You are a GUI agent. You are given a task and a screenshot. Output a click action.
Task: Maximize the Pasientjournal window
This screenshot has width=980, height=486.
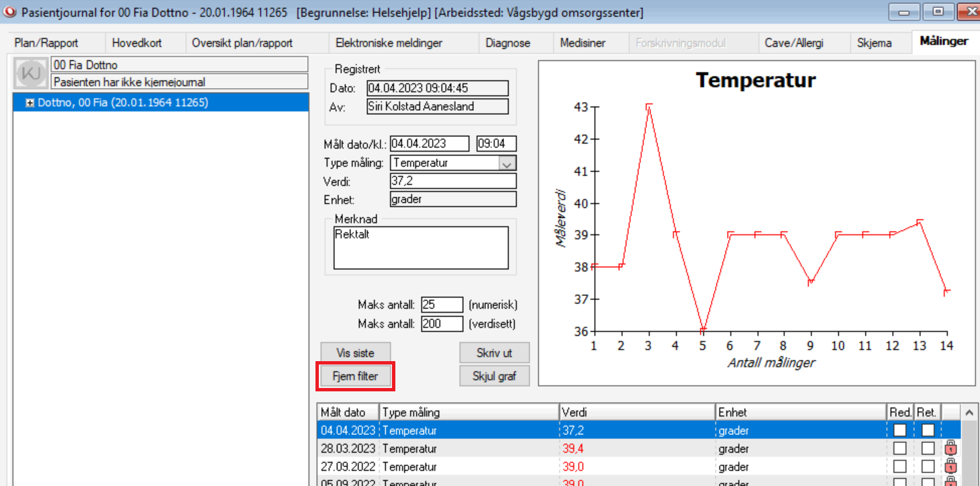point(938,11)
